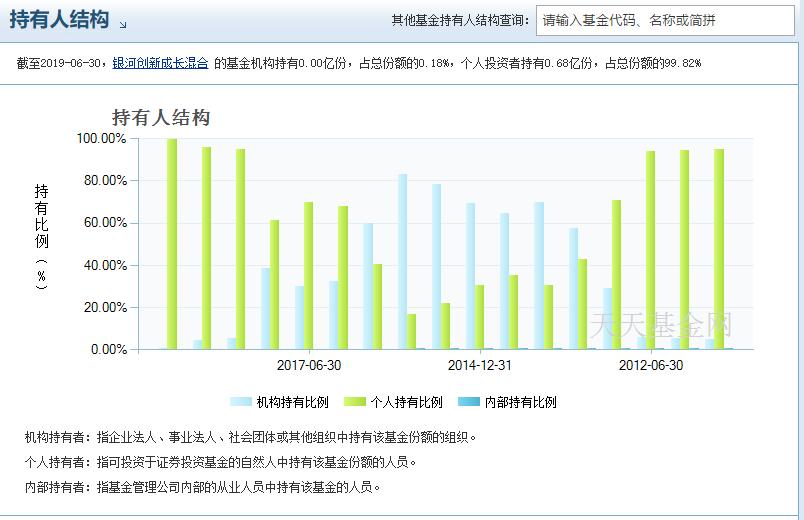Click the fund code search input field
Screen dimensions: 804x520
coord(665,21)
